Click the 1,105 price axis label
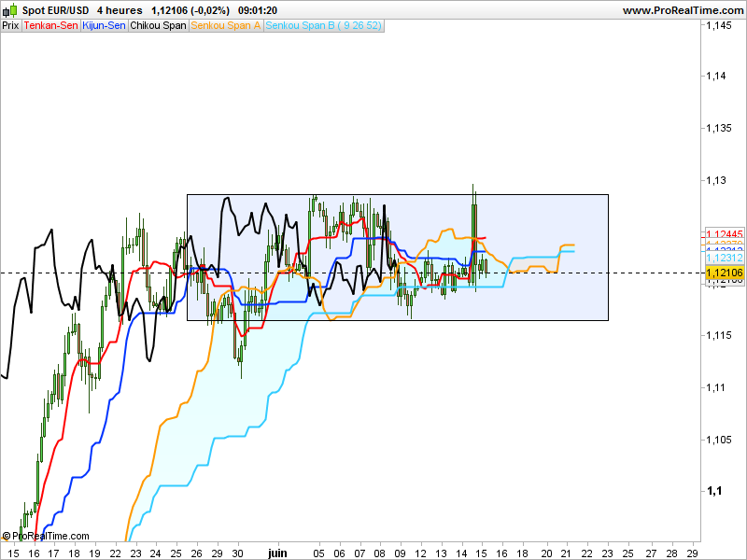747x560 pixels. (x=719, y=440)
